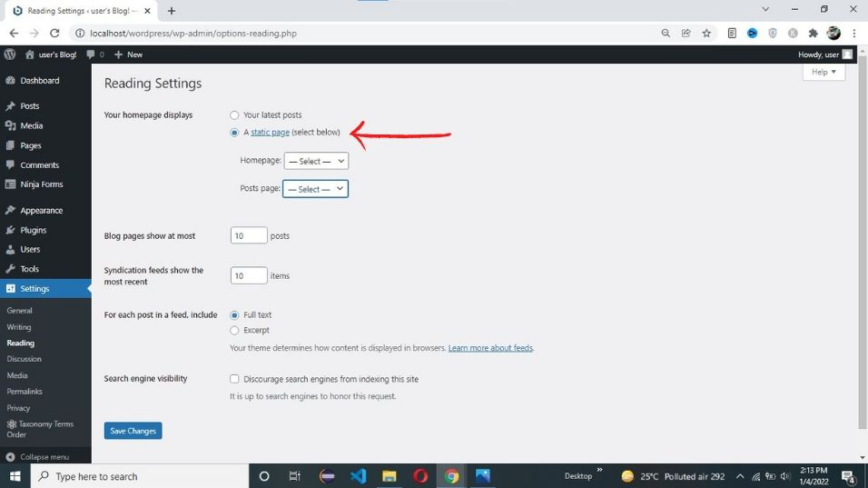Open Privacy settings submenu
This screenshot has height=488, width=868.
18,408
